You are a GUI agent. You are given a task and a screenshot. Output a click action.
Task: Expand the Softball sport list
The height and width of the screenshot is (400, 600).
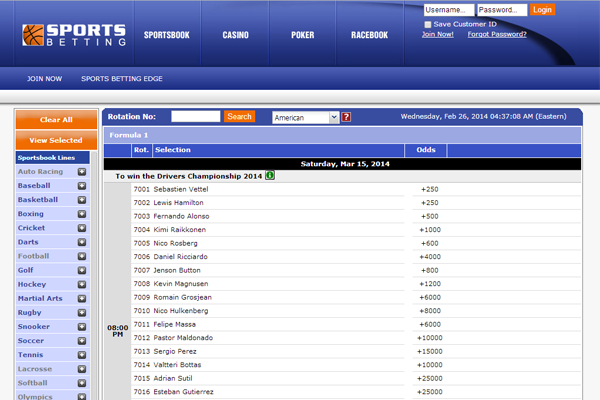coord(82,383)
